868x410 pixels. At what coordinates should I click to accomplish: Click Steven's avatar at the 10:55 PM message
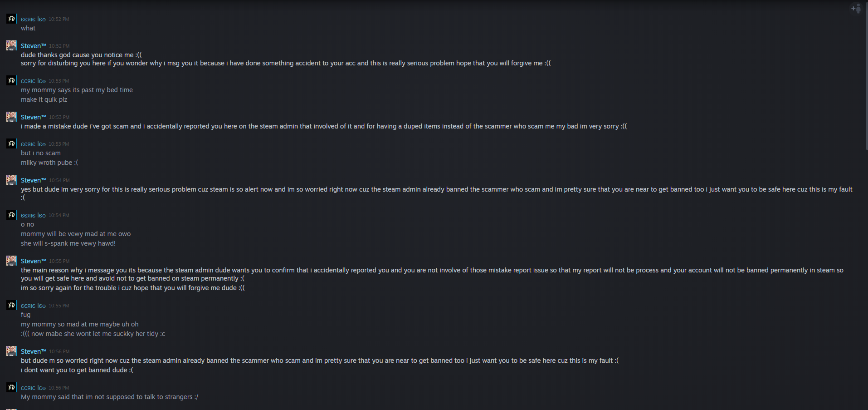11,261
